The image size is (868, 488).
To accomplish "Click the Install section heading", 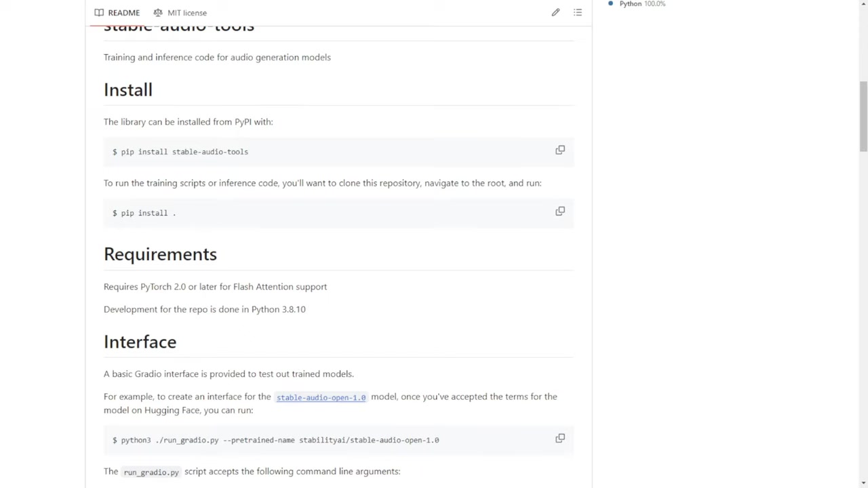I will pyautogui.click(x=128, y=90).
